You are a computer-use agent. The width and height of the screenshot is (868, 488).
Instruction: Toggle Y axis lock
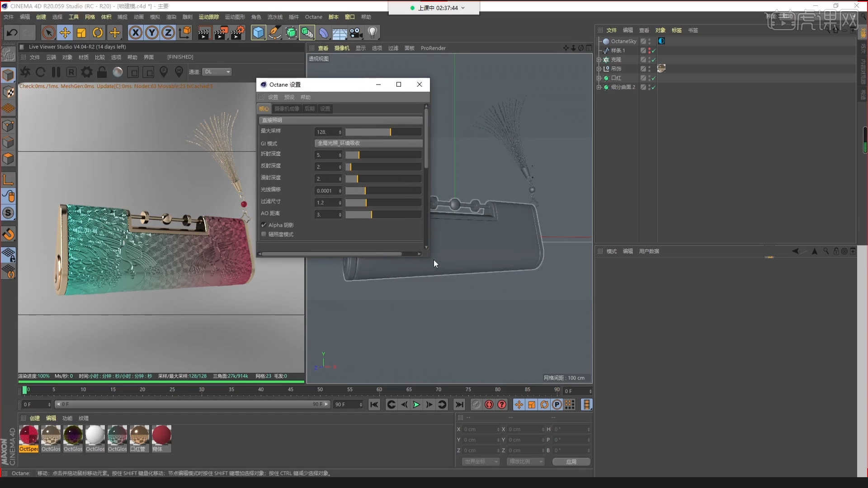click(152, 33)
